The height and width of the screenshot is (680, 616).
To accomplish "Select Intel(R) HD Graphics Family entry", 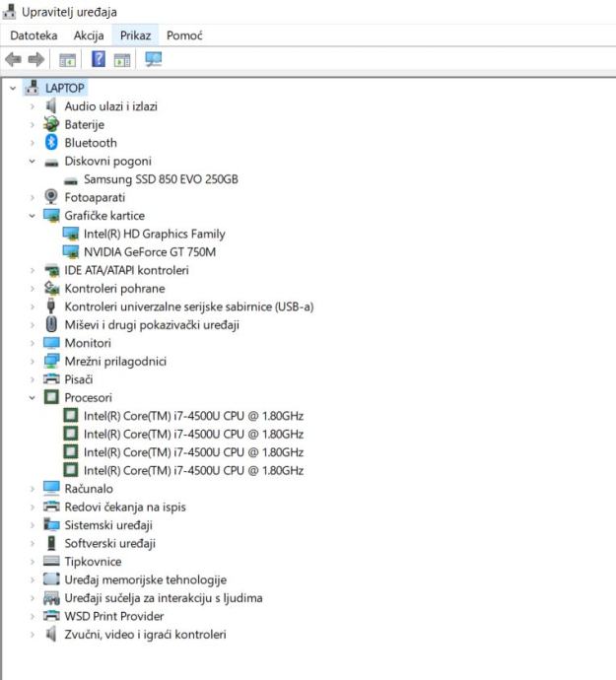I will tap(155, 234).
